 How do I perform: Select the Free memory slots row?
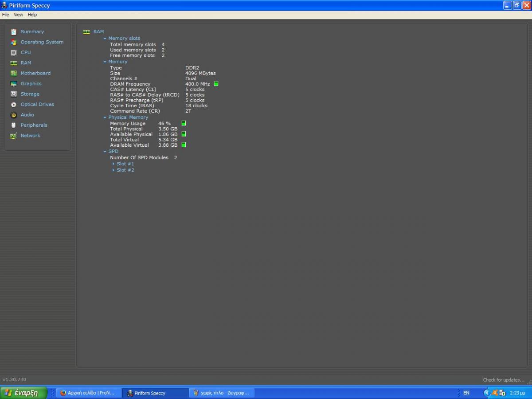pos(137,55)
